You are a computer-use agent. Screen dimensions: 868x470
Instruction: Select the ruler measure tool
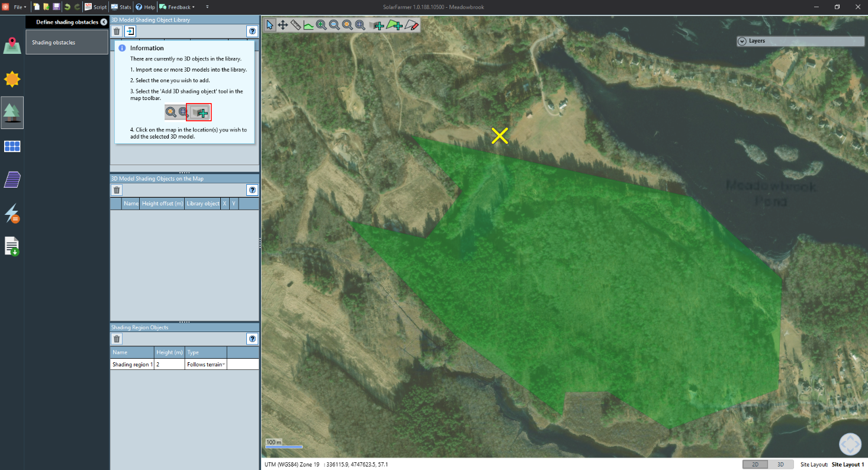tap(295, 25)
